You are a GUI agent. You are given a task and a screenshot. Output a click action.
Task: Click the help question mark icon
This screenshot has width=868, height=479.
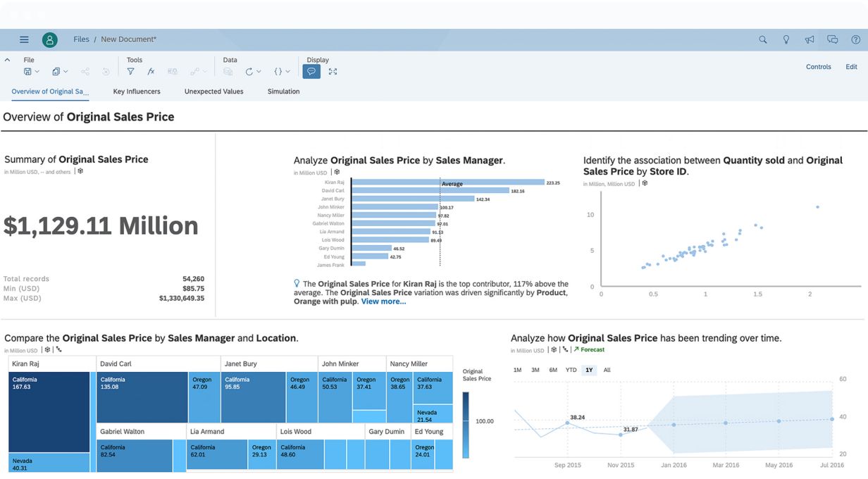pos(855,39)
